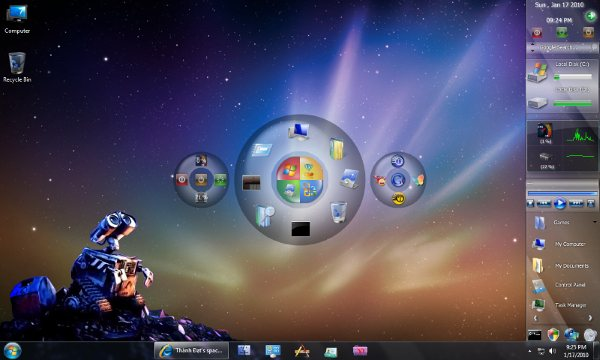Open the Recycle Bin desktop icon
Screen dimensions: 600x360
[17, 67]
